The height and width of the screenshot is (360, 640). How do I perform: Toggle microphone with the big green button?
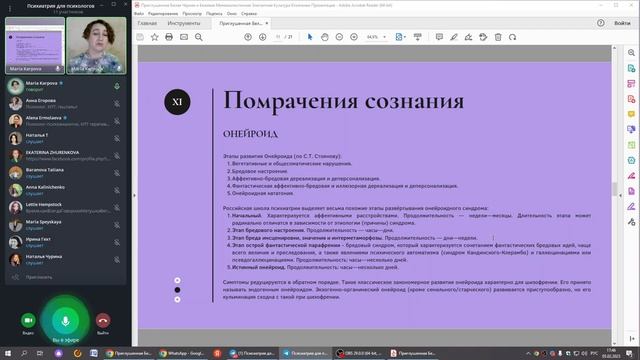[x=65, y=321]
